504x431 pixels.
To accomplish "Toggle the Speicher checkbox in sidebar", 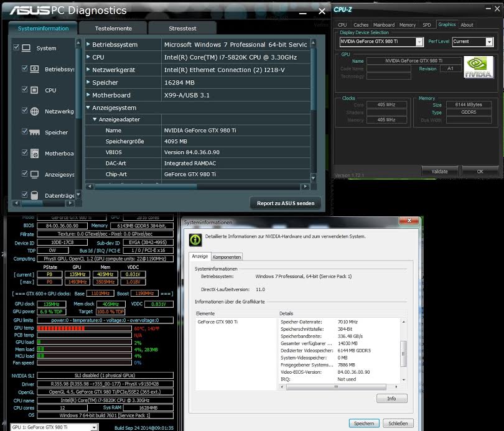I will click(24, 131).
